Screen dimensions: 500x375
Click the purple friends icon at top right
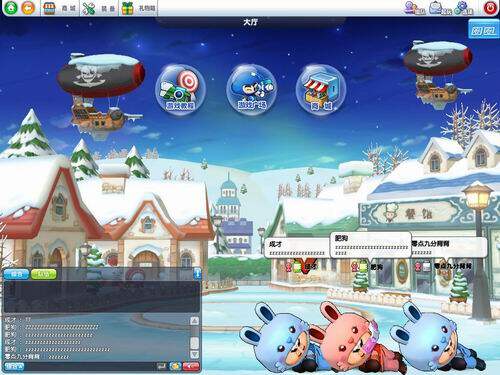click(x=414, y=8)
